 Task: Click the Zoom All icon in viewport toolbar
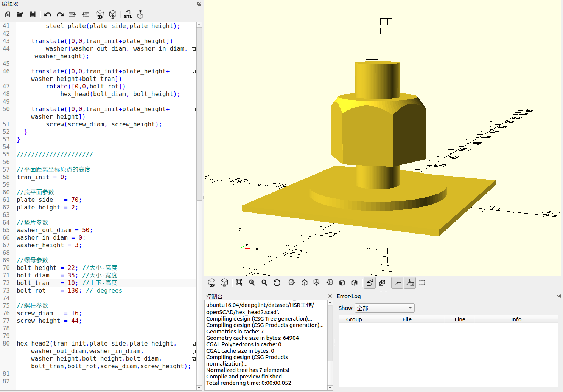[x=239, y=283]
